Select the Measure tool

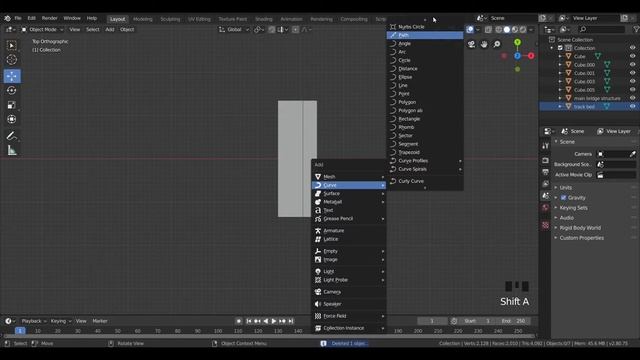pyautogui.click(x=12, y=151)
